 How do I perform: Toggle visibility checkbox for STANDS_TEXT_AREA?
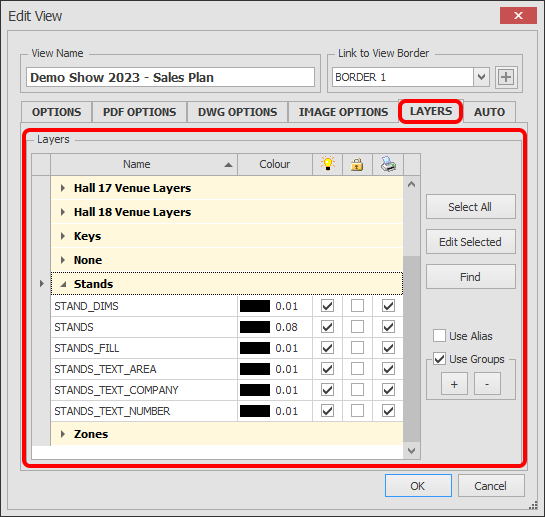(327, 369)
